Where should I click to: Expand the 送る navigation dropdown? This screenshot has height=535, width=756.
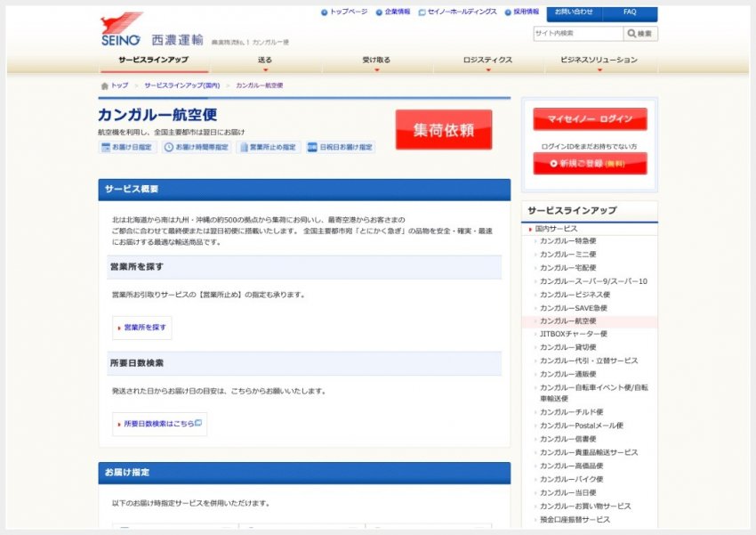tap(265, 61)
